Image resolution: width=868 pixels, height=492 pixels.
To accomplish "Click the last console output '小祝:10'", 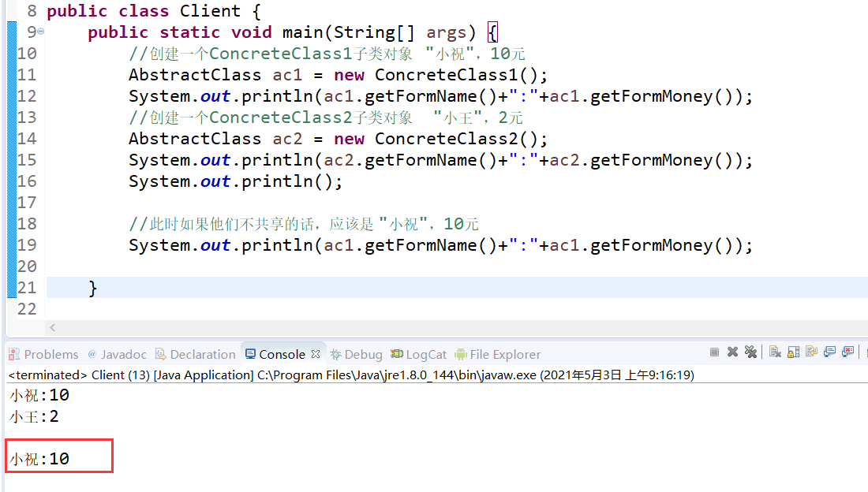I will click(x=39, y=459).
